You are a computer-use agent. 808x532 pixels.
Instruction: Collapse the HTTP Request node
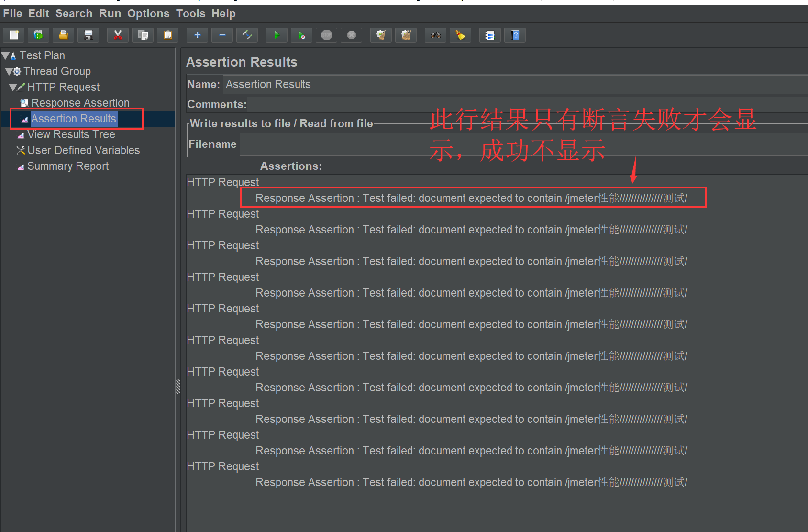[x=12, y=88]
